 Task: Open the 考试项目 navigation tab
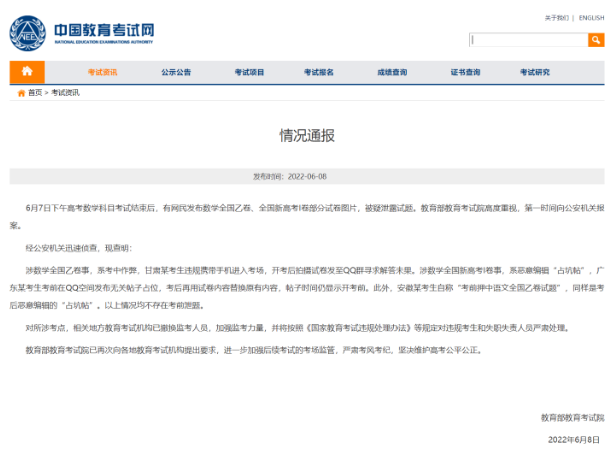pos(249,72)
